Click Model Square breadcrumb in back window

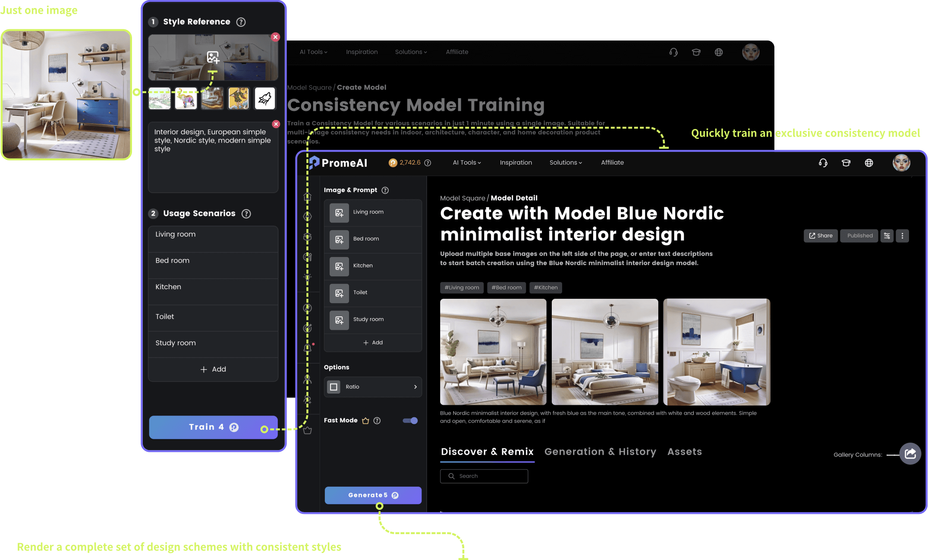309,88
